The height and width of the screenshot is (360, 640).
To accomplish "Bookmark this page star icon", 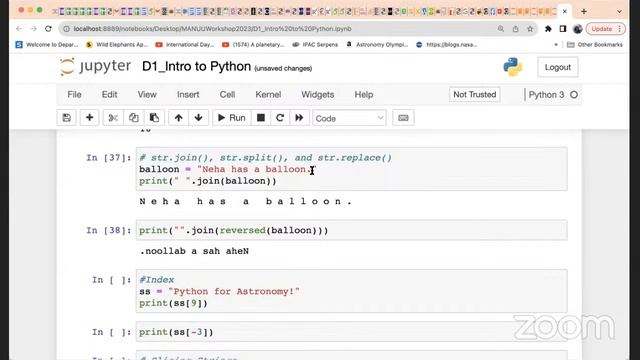I will coord(530,29).
